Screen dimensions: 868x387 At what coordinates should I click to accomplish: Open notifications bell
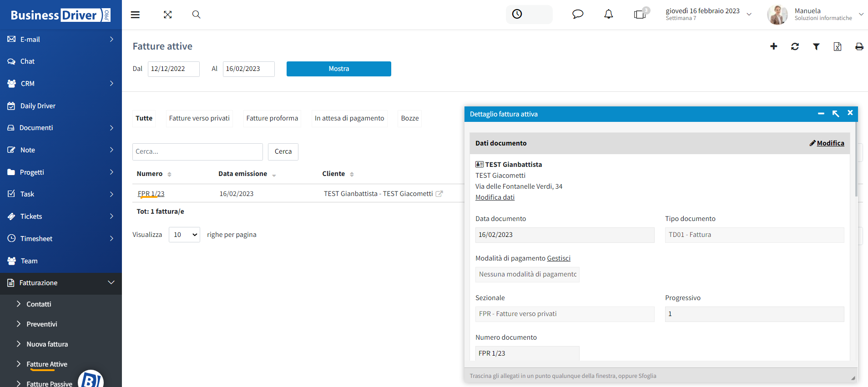tap(609, 14)
